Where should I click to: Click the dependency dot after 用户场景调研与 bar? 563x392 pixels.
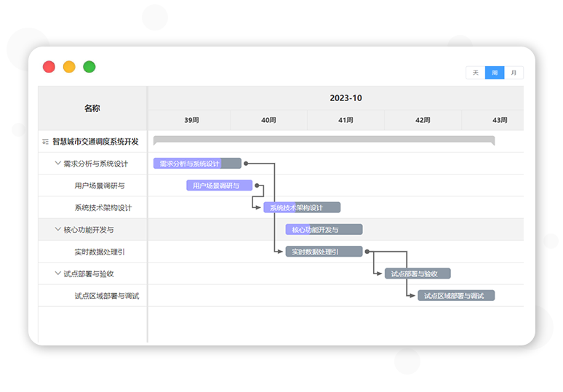click(x=257, y=185)
